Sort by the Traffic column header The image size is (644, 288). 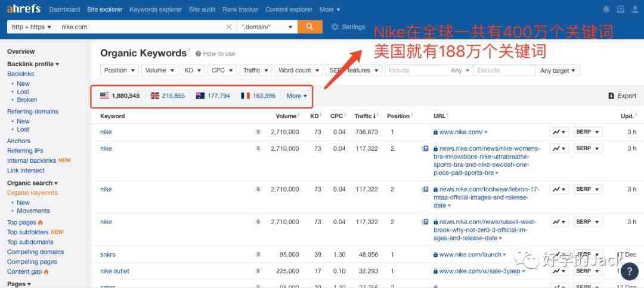[x=366, y=116]
